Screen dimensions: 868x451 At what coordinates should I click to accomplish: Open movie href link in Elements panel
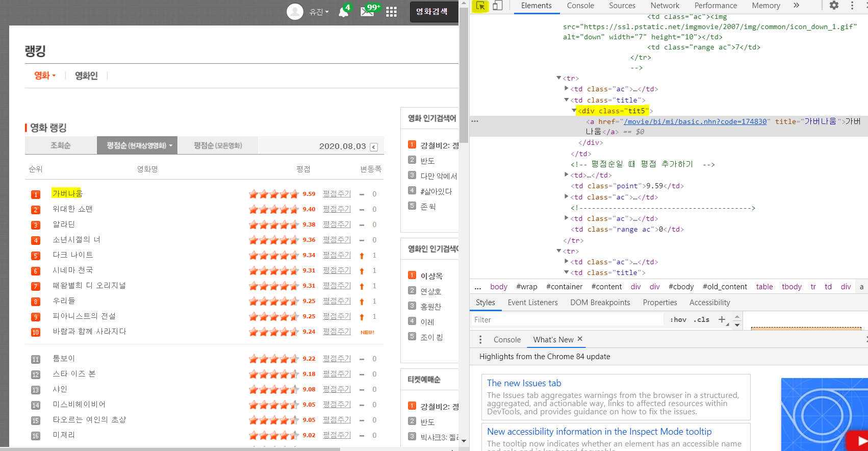pos(695,121)
